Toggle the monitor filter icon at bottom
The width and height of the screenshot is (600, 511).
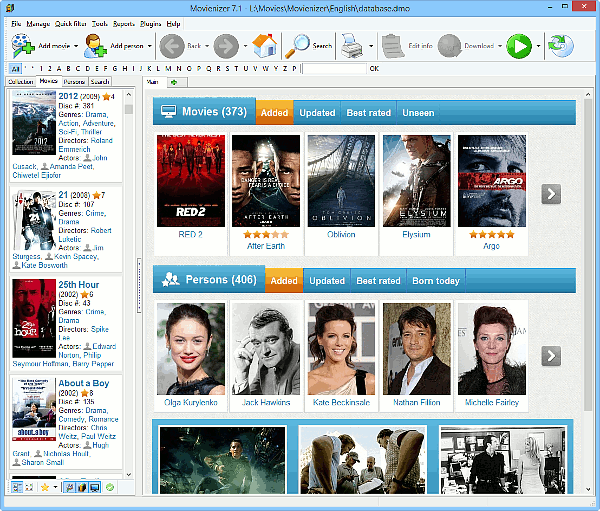(x=95, y=487)
